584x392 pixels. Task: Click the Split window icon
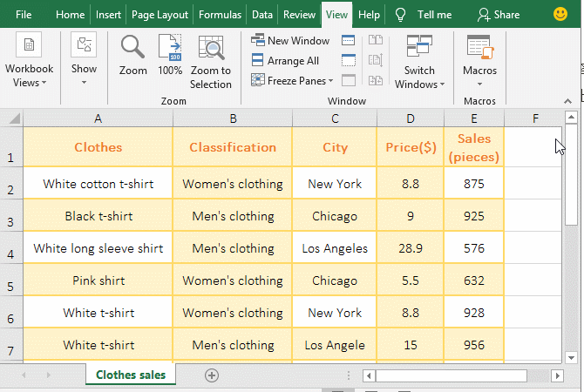[x=349, y=40]
